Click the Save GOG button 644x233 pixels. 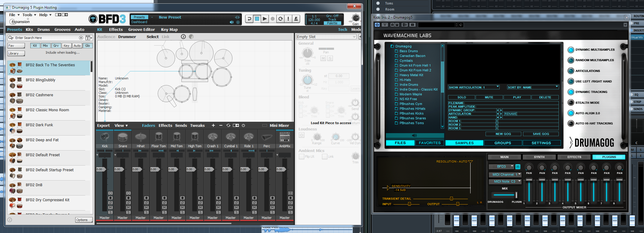(x=541, y=134)
